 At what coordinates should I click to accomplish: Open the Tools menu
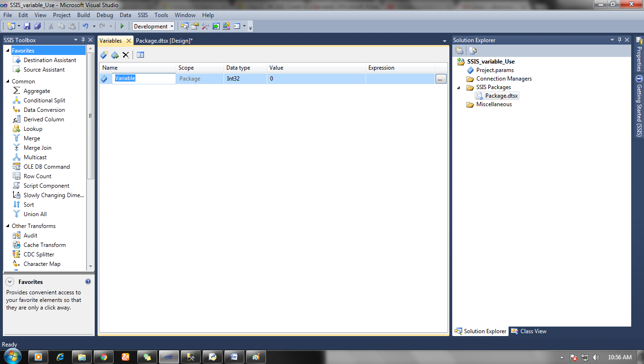(x=161, y=15)
